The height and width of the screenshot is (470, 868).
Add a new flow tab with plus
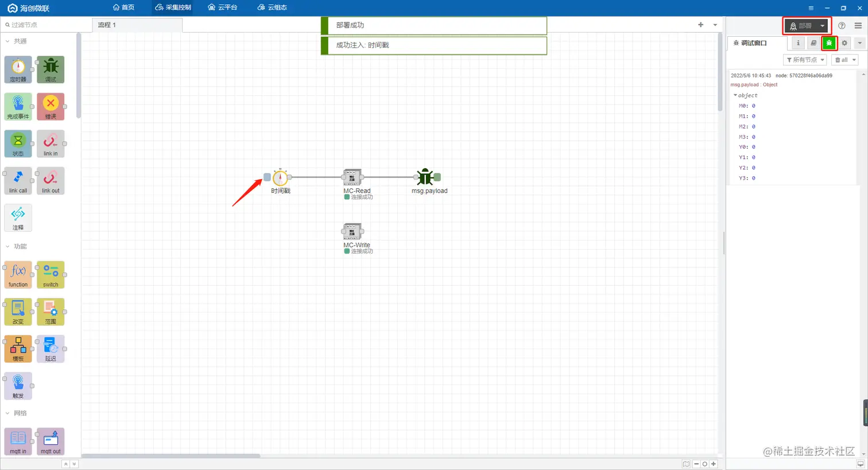700,25
